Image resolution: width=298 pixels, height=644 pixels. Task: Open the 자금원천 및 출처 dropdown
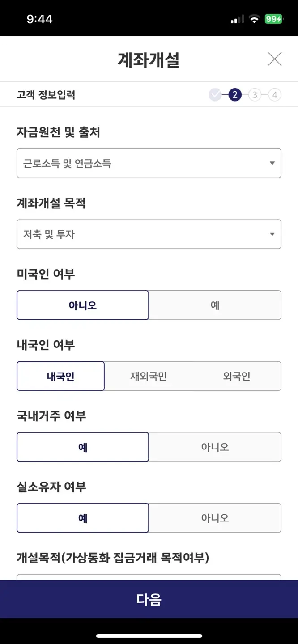click(149, 163)
